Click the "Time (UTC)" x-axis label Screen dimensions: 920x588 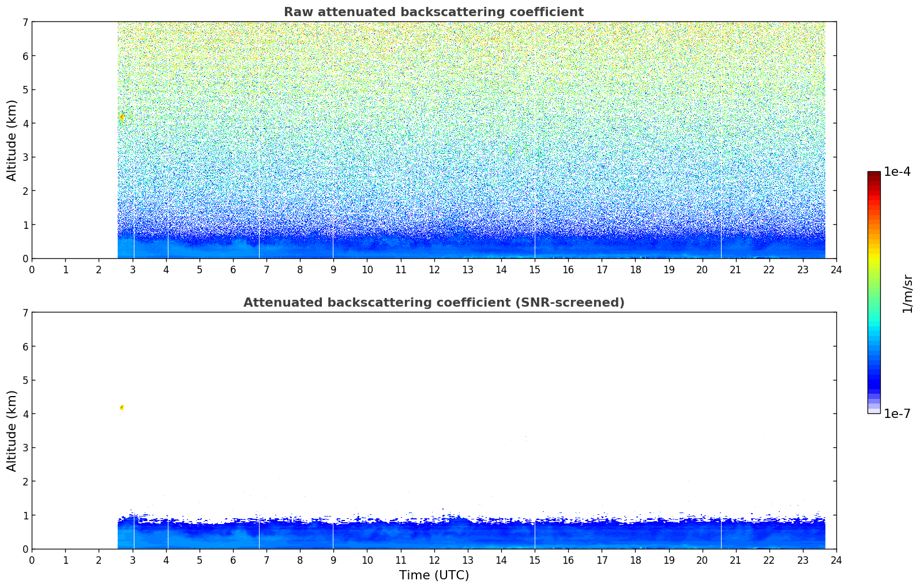point(434,575)
